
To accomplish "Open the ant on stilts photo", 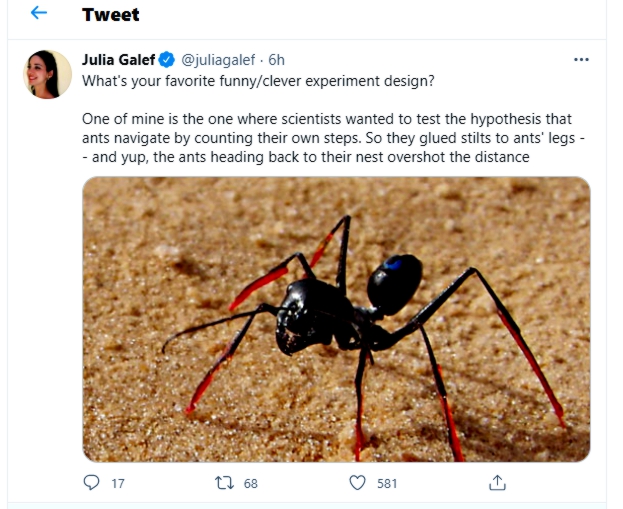I will (x=336, y=319).
